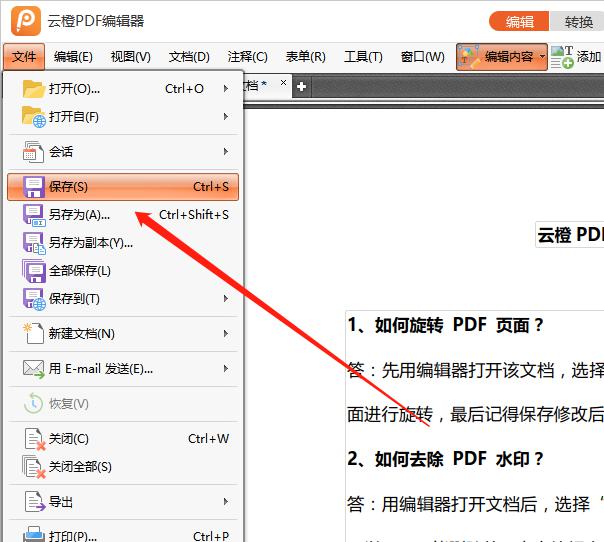Click the 添加 text/image icon in toolbar

pos(562,57)
